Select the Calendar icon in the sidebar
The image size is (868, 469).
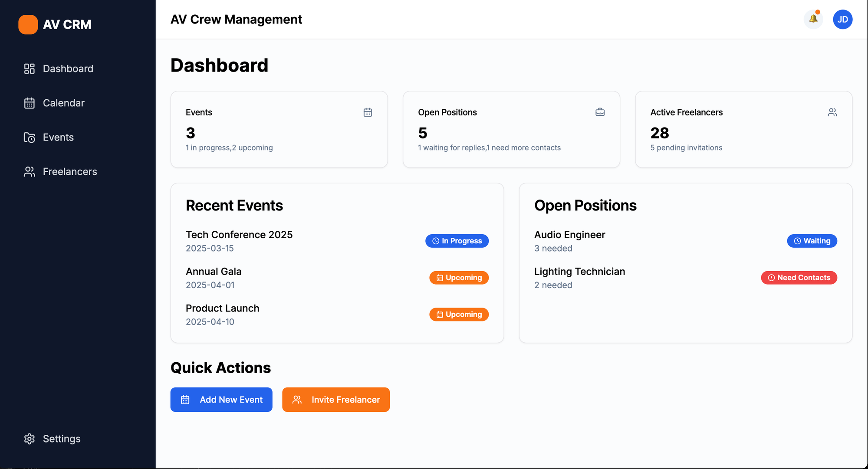click(x=29, y=103)
